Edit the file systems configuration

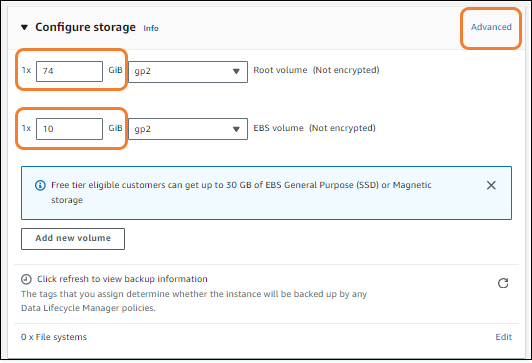pos(504,337)
